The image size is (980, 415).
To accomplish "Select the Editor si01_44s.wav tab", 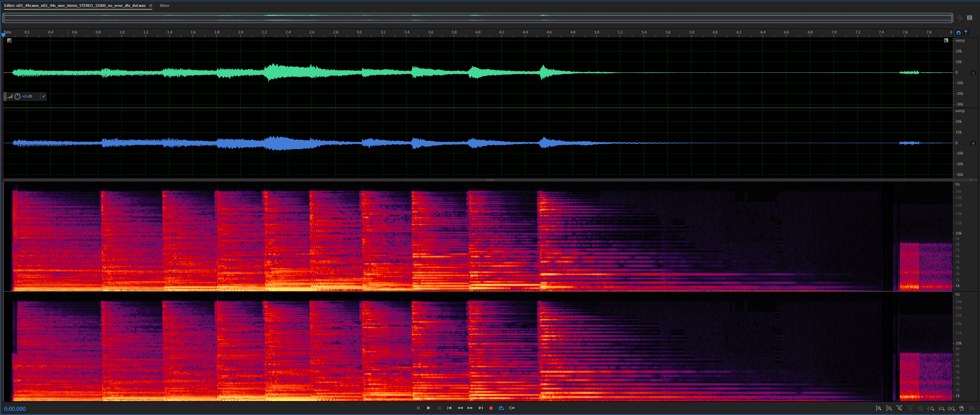I will click(x=75, y=6).
